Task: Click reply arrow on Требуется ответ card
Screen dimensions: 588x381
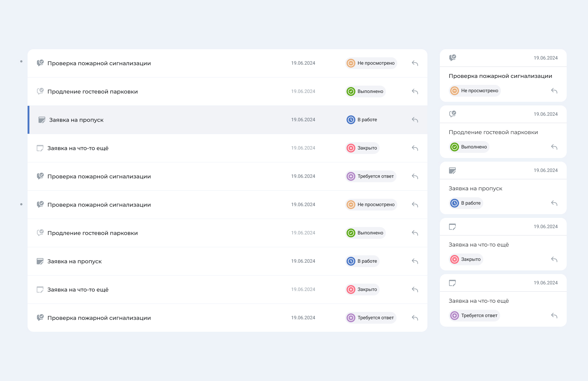Action: pyautogui.click(x=554, y=316)
